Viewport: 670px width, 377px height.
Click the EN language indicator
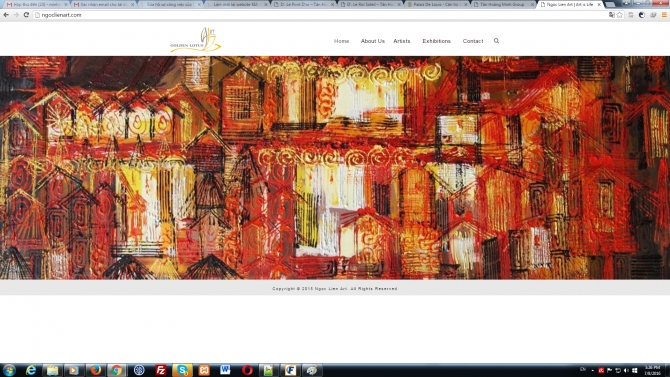[x=583, y=369]
